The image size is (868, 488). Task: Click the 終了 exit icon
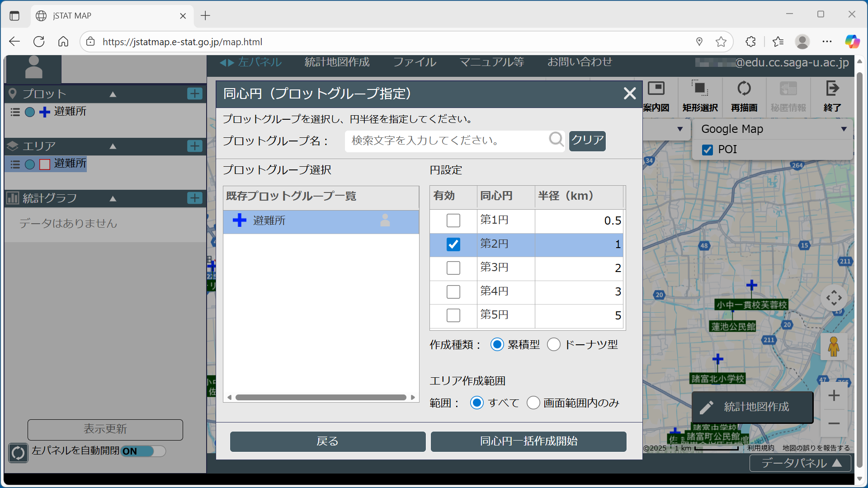coord(832,89)
